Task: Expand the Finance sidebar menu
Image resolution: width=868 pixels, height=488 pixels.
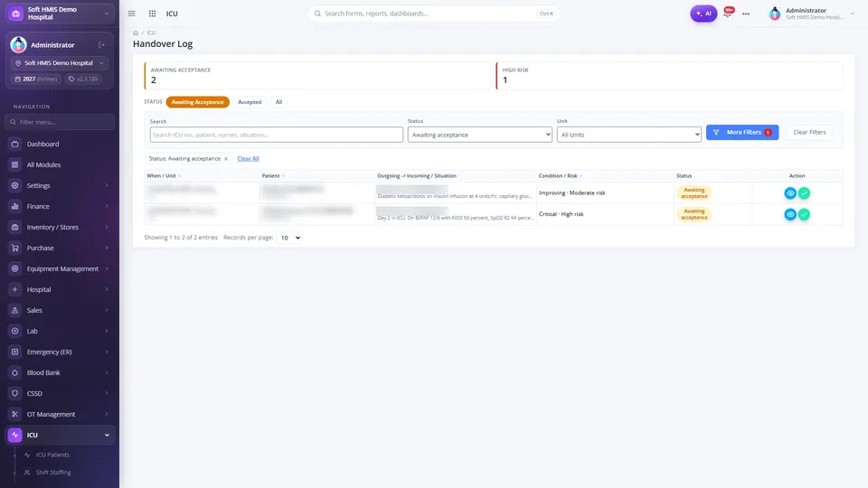Action: 60,206
